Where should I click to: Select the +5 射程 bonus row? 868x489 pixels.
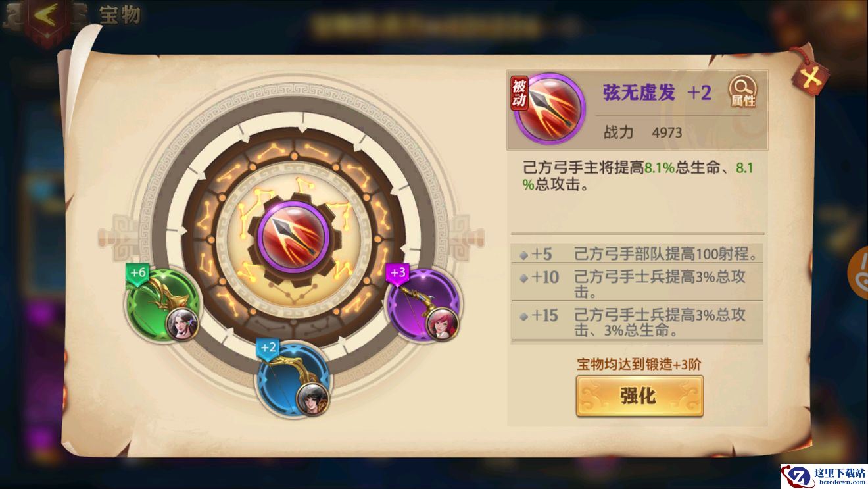pyautogui.click(x=637, y=254)
